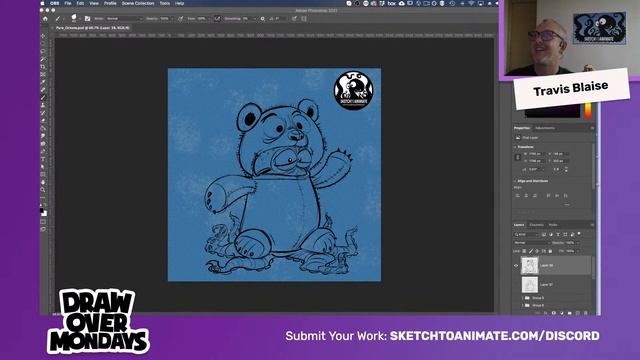Open the Help menu
Screen dimensions: 640x360
[x=179, y=3]
